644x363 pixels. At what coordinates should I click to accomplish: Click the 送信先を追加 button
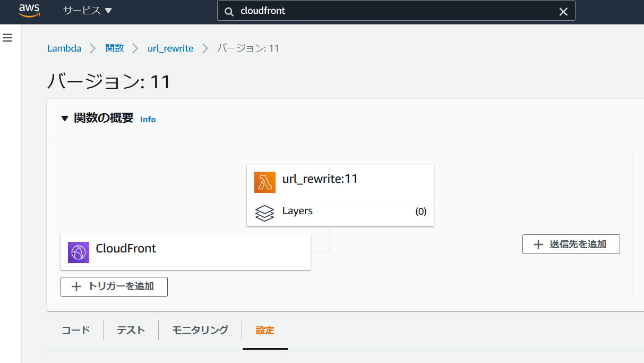point(571,244)
